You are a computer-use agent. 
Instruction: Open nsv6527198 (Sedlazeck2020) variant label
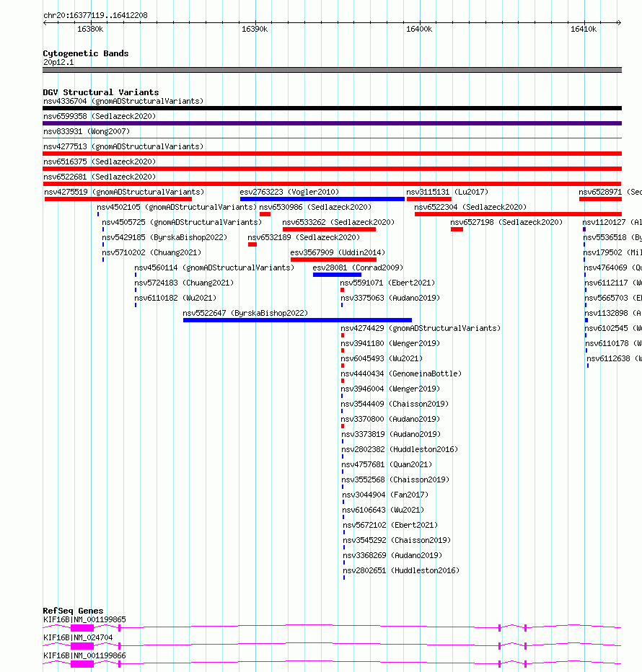pos(506,222)
